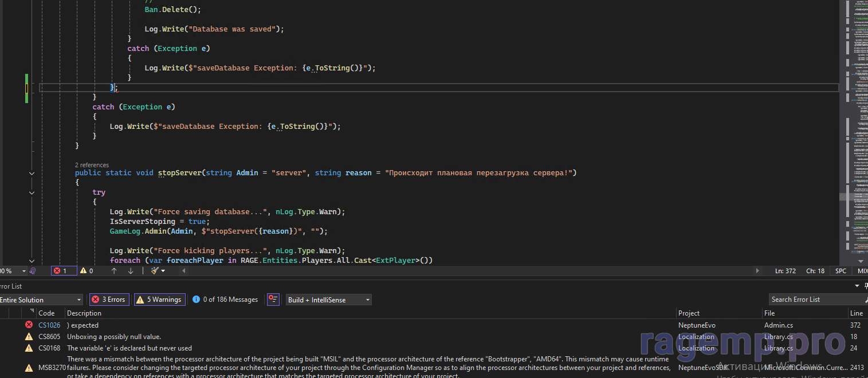The width and height of the screenshot is (868, 378).
Task: Click the filter icon left of Code header
Action: pyautogui.click(x=32, y=311)
